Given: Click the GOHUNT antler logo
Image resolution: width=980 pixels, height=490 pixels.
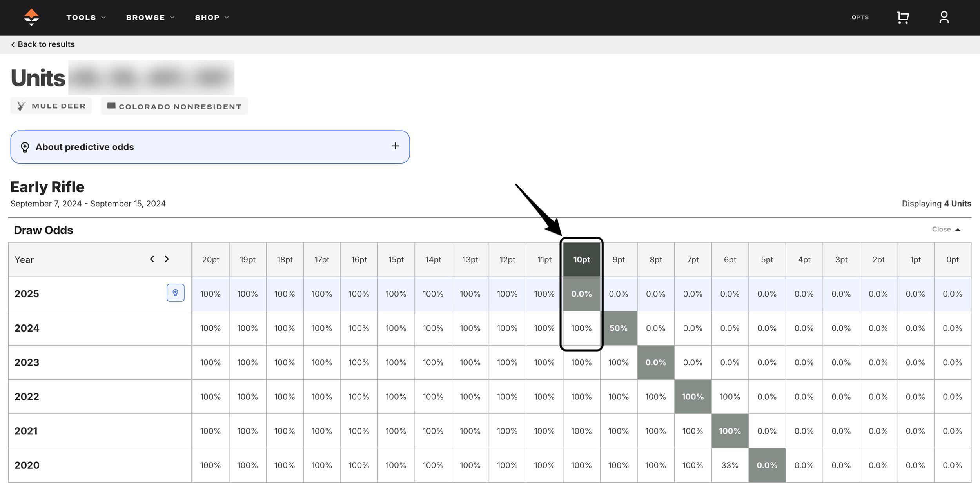Looking at the screenshot, I should pyautogui.click(x=31, y=17).
